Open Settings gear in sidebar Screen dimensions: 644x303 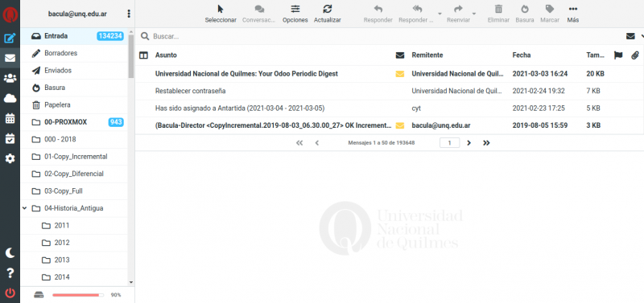[10, 158]
